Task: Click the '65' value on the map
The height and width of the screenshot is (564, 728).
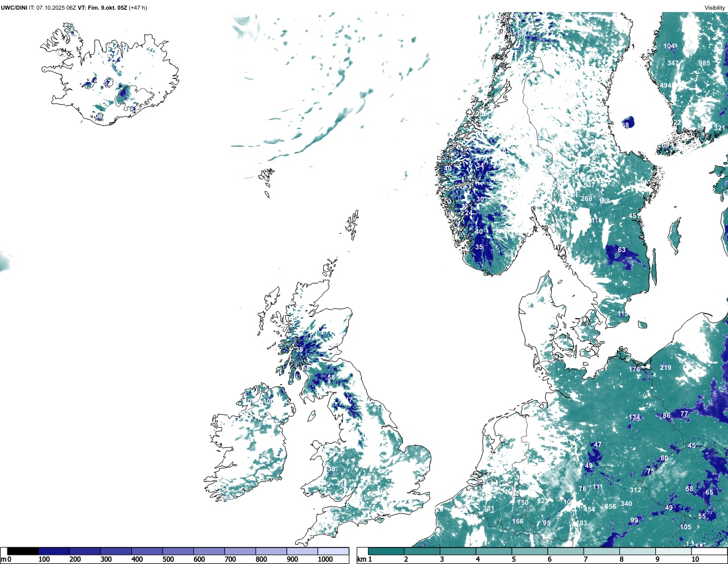Action: [709, 492]
